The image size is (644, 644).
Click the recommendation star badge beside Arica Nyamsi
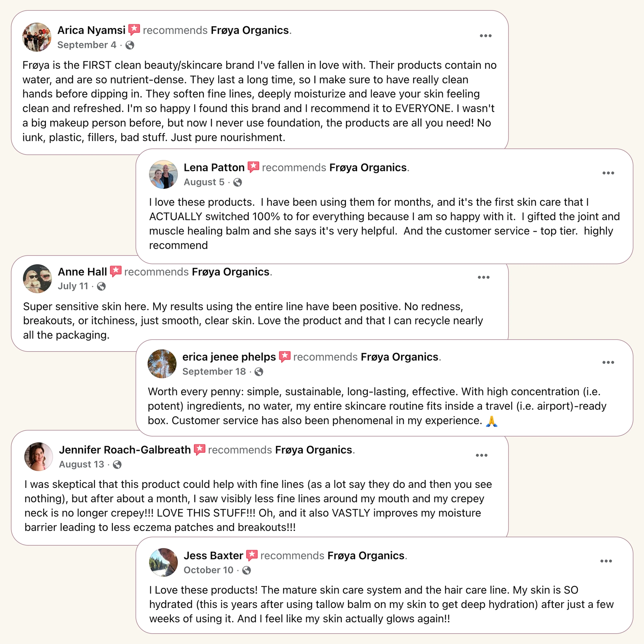point(134,30)
